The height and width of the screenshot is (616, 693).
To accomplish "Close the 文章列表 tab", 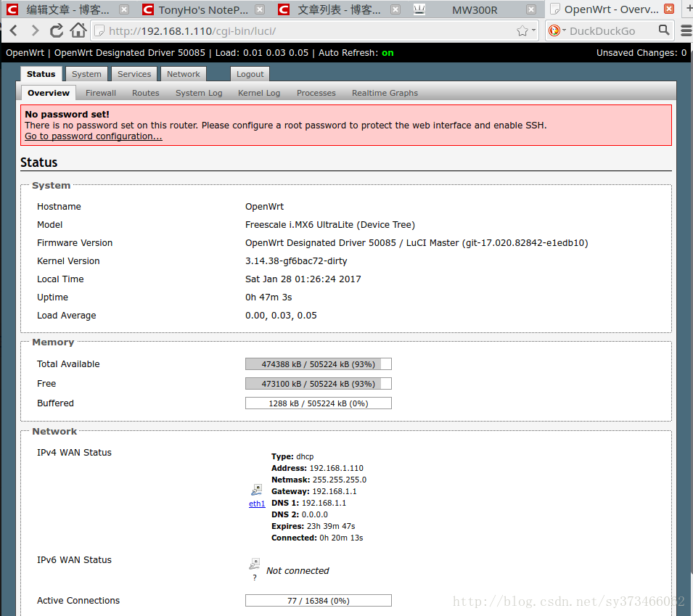I will [395, 9].
